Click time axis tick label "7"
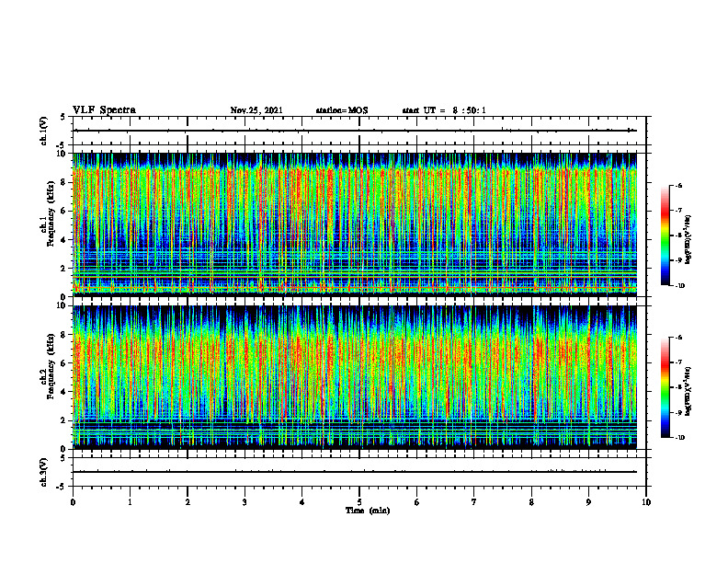Viewport: 728px width, 563px height. coord(474,502)
